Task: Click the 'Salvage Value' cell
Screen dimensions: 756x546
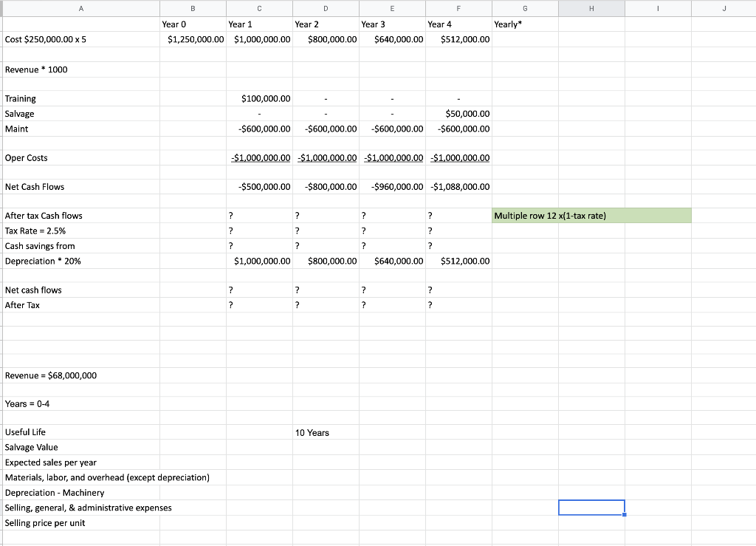Action: click(x=81, y=447)
